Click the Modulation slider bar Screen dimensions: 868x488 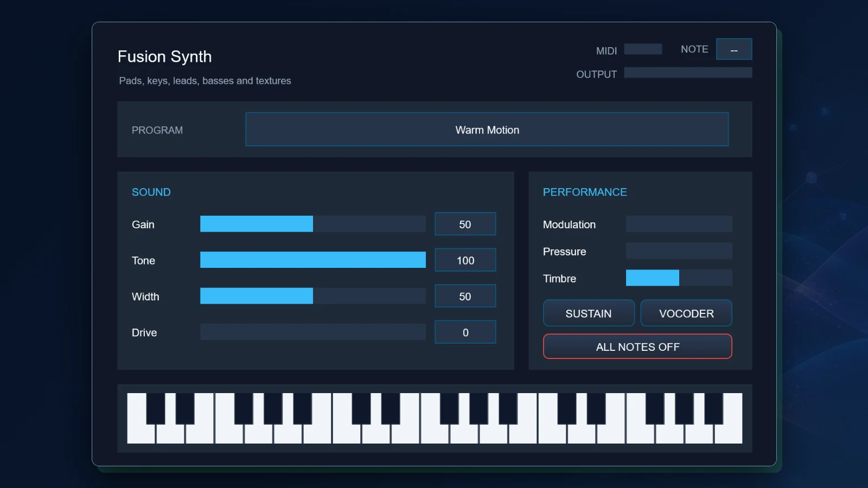pyautogui.click(x=679, y=224)
